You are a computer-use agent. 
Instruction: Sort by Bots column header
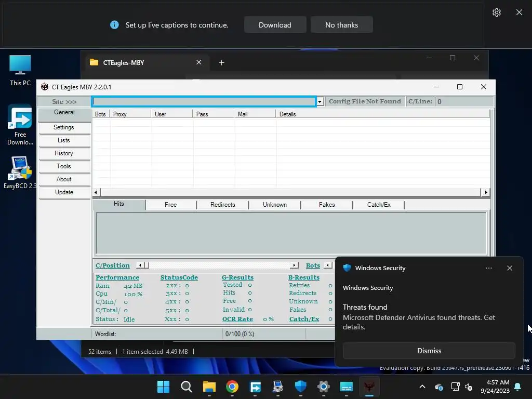101,114
